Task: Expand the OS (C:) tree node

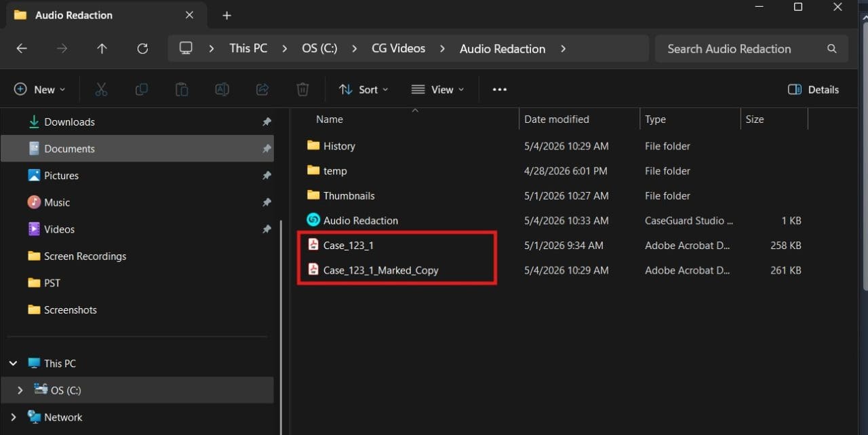Action: tap(20, 390)
